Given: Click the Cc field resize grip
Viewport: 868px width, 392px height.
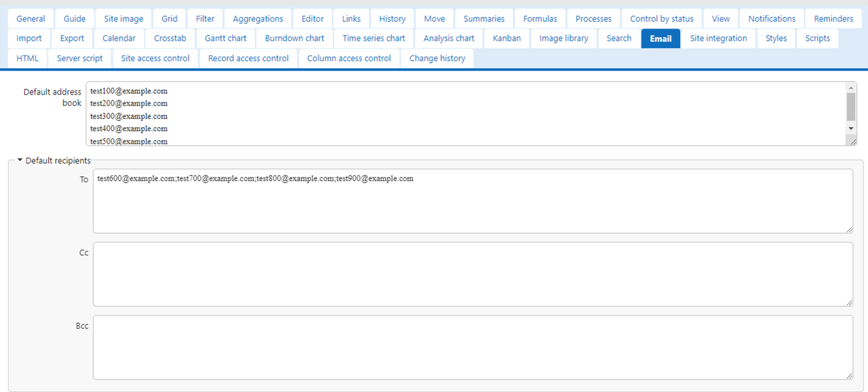Looking at the screenshot, I should click(x=849, y=301).
